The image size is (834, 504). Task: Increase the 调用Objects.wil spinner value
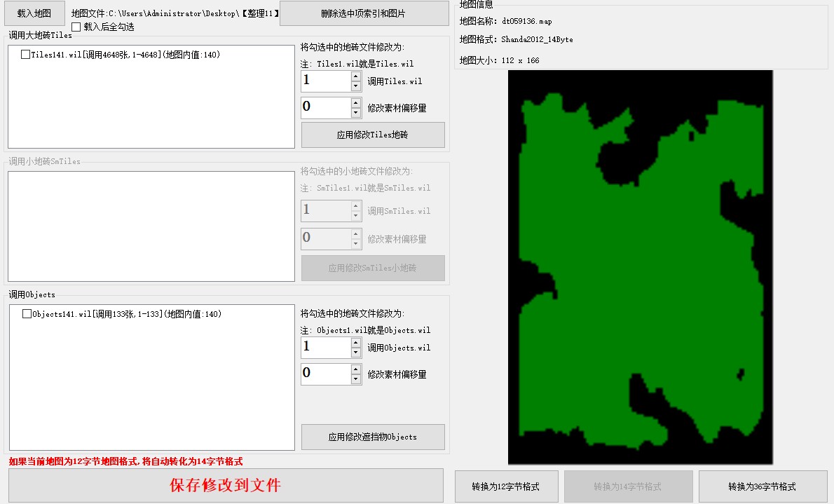click(x=356, y=342)
